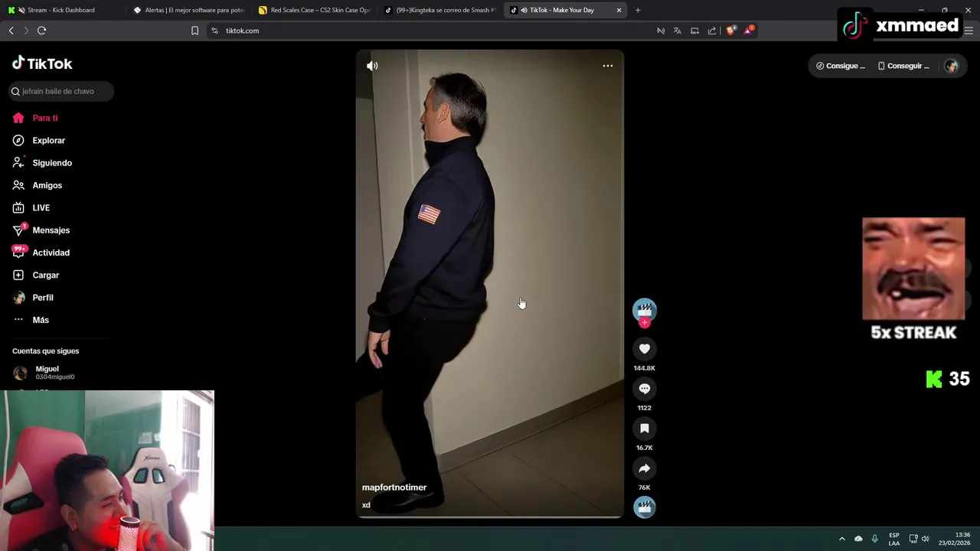This screenshot has width=980, height=551.
Task: Close the TikTok - Make Your Day tab
Action: pos(619,10)
